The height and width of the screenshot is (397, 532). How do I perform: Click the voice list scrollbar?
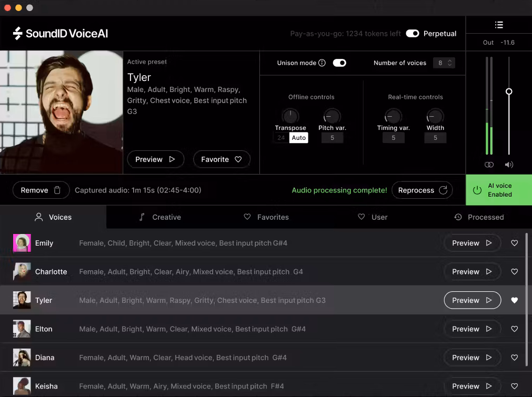(x=527, y=299)
